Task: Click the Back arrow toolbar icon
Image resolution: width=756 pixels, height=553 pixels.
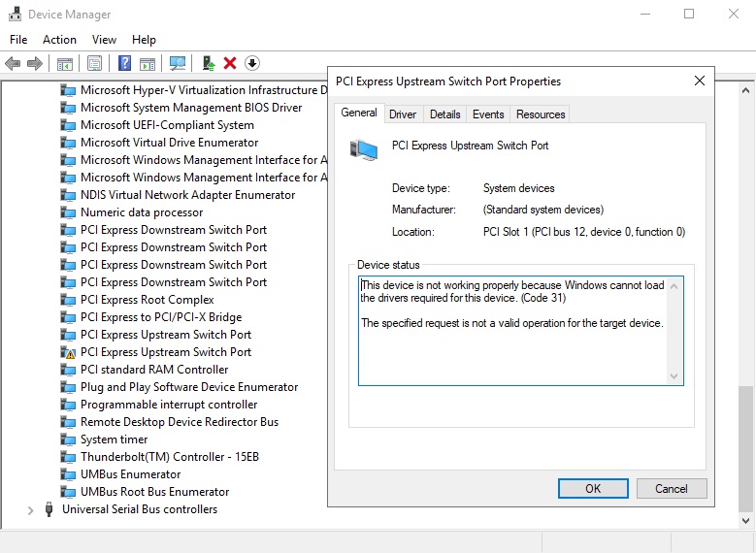Action: [13, 63]
